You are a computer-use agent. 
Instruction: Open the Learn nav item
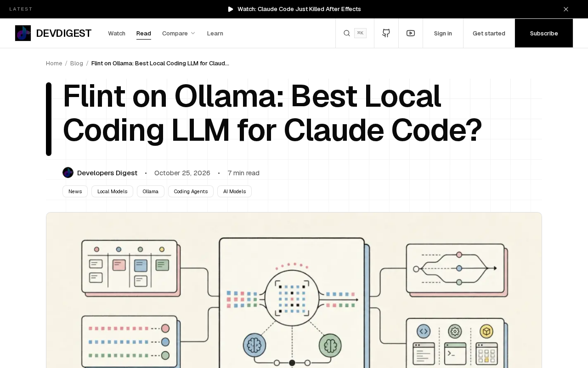[x=215, y=33]
